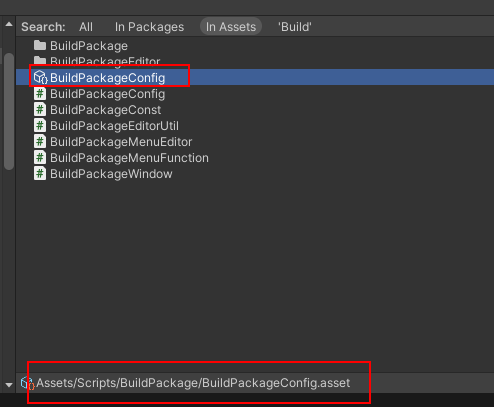Image resolution: width=494 pixels, height=407 pixels.
Task: Click the scroll down arrow of the left panel
Action: [x=9, y=385]
